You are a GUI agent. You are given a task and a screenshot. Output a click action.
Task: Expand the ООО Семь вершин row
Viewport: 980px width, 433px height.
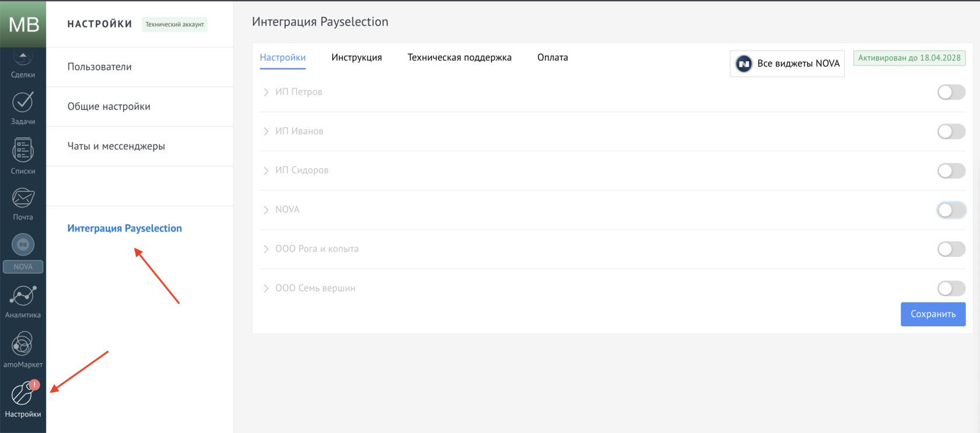coord(266,288)
